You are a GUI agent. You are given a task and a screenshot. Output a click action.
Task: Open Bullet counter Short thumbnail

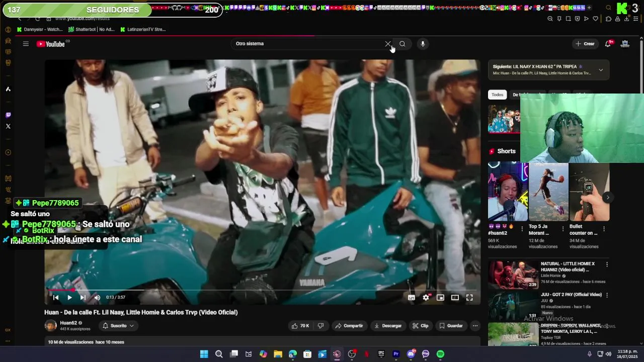[x=589, y=192]
